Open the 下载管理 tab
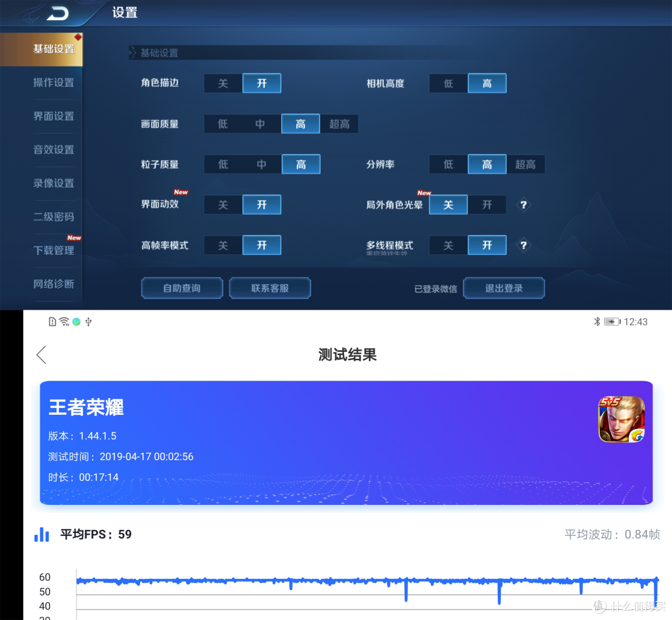The height and width of the screenshot is (620, 672). coord(54,250)
